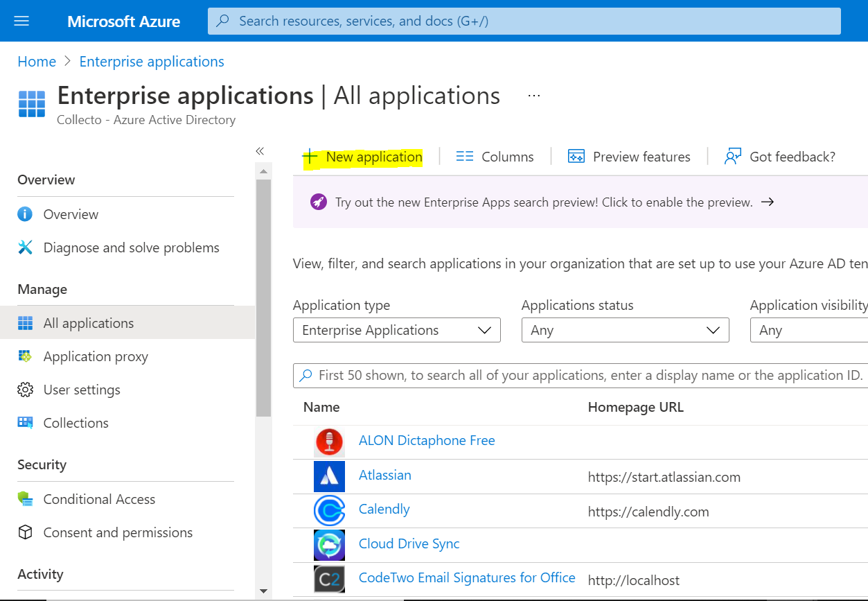Image resolution: width=868 pixels, height=601 pixels.
Task: Select All applications in the sidebar
Action: click(x=127, y=323)
